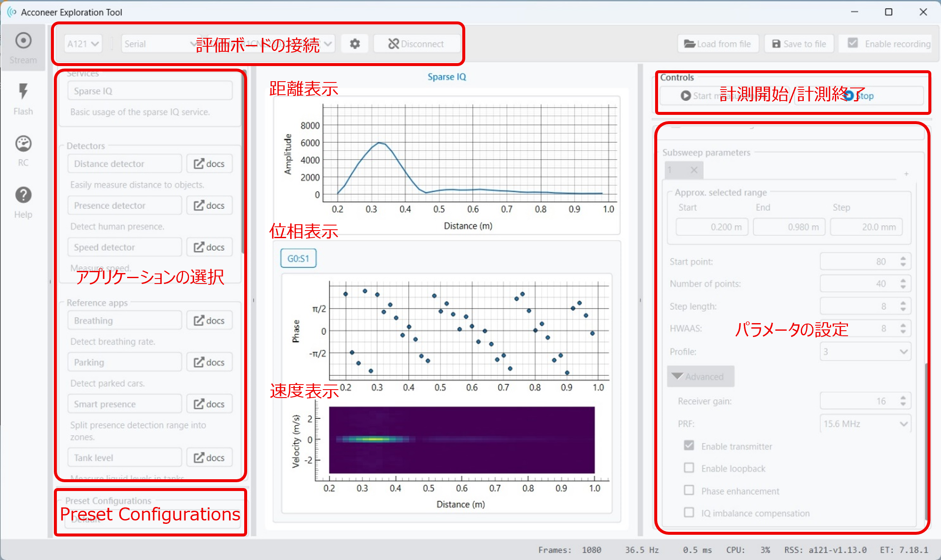Screen dimensions: 941x560
Task: Enable loopback checkbox
Action: 689,468
